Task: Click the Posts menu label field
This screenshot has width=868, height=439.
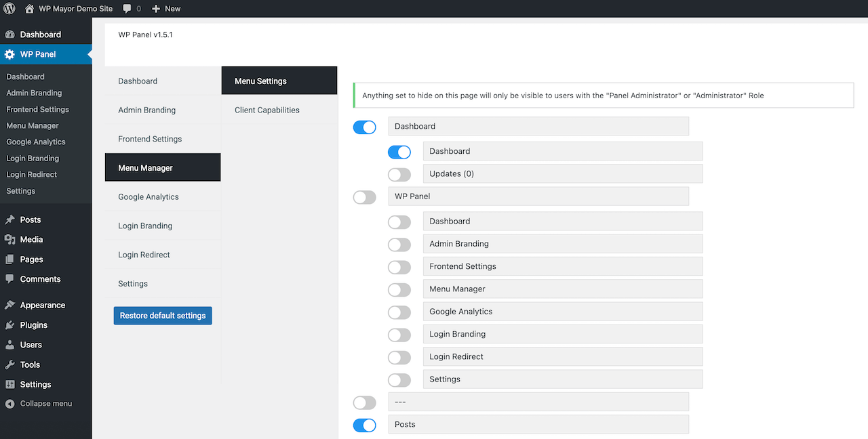Action: [538, 424]
